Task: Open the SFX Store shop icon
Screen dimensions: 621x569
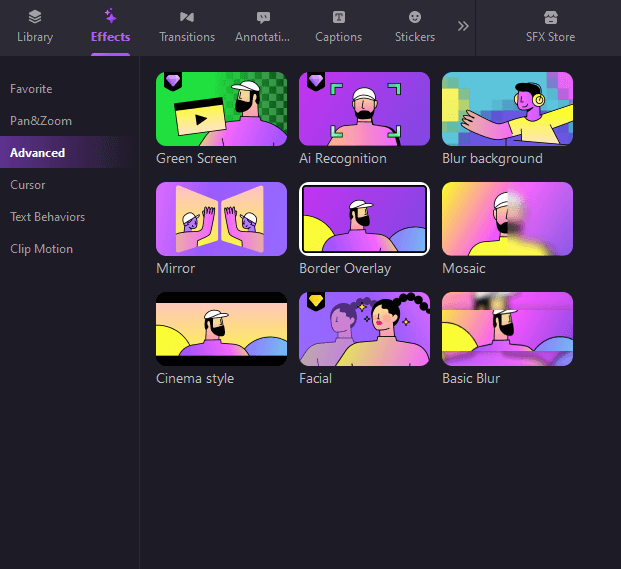Action: 551,17
